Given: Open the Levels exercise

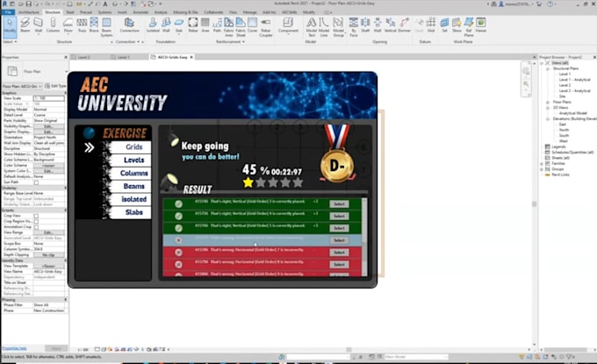Looking at the screenshot, I should pos(130,161).
